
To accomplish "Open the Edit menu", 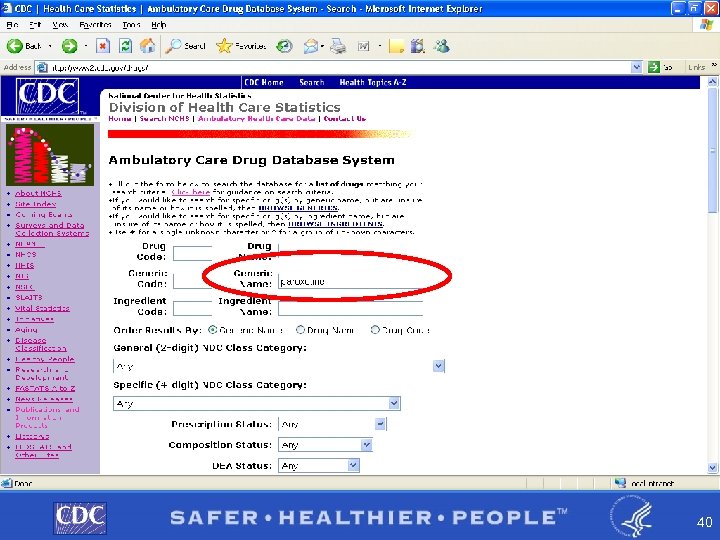I will point(35,24).
